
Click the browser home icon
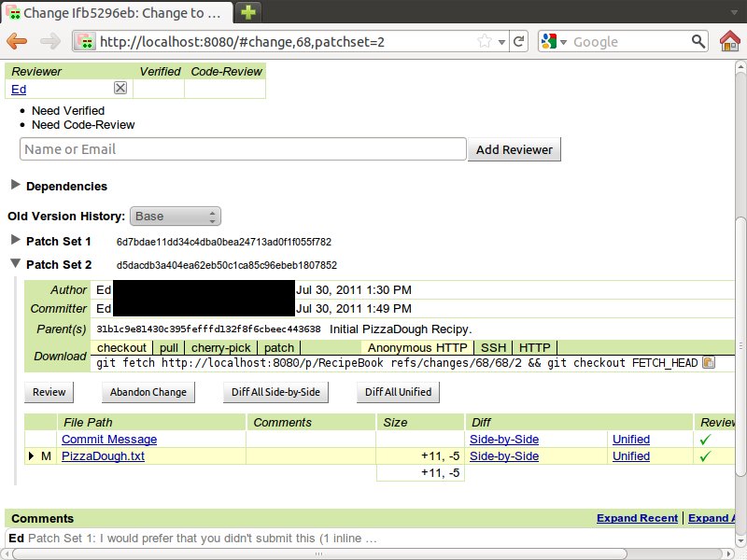pos(729,41)
